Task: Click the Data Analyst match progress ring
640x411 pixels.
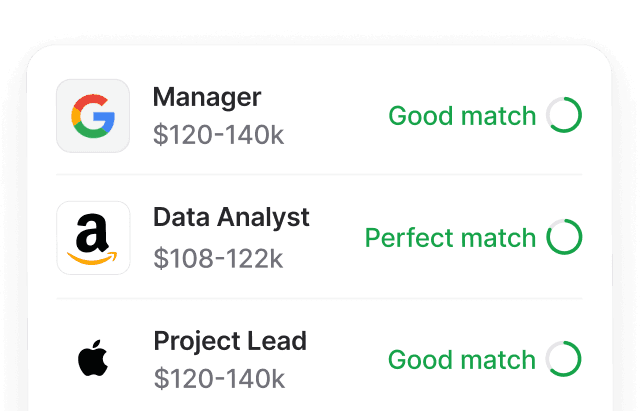Action: click(x=564, y=238)
